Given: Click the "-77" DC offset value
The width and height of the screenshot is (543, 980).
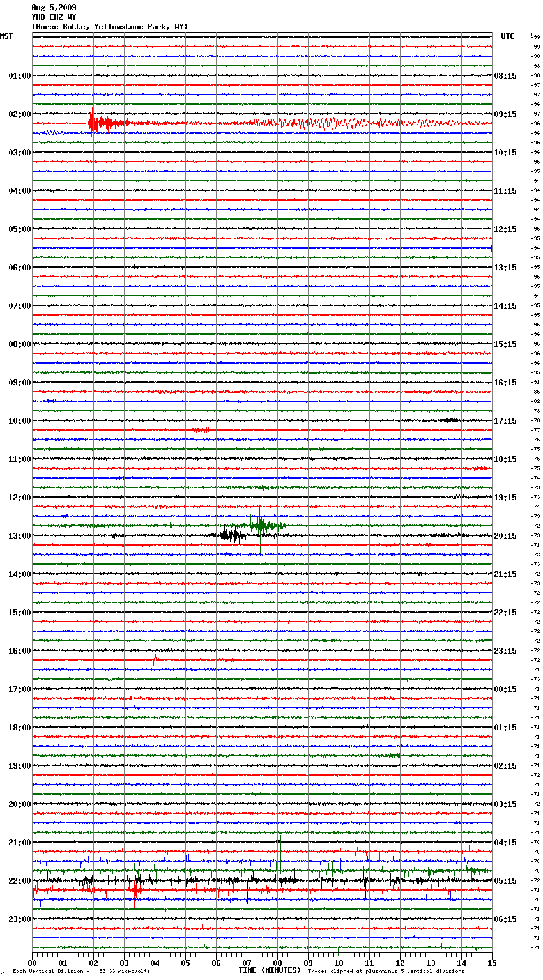Looking at the screenshot, I should (x=535, y=430).
